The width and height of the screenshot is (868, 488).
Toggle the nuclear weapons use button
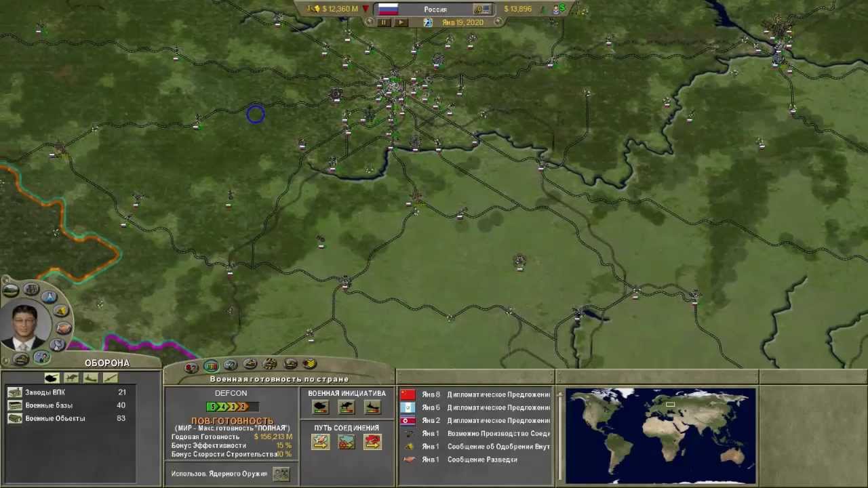click(281, 474)
